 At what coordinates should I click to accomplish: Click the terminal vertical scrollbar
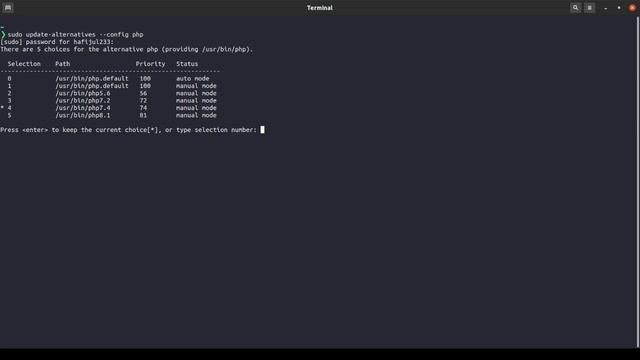[638, 182]
